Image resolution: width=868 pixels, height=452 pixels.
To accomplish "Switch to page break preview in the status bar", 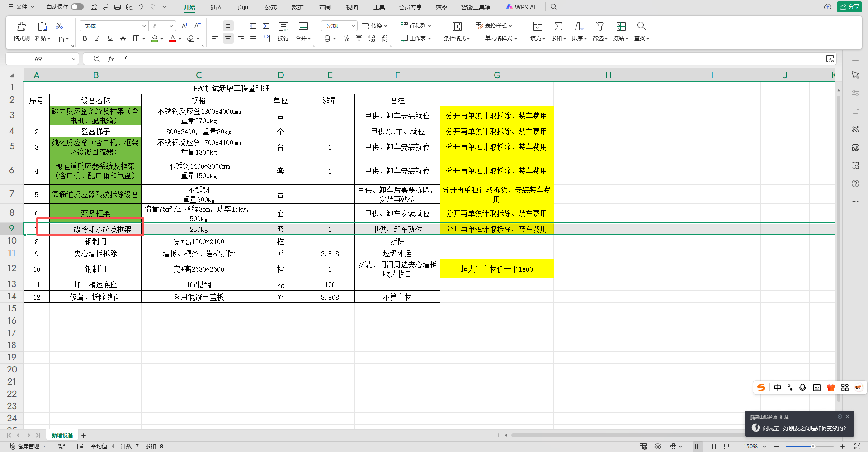I will 712,447.
